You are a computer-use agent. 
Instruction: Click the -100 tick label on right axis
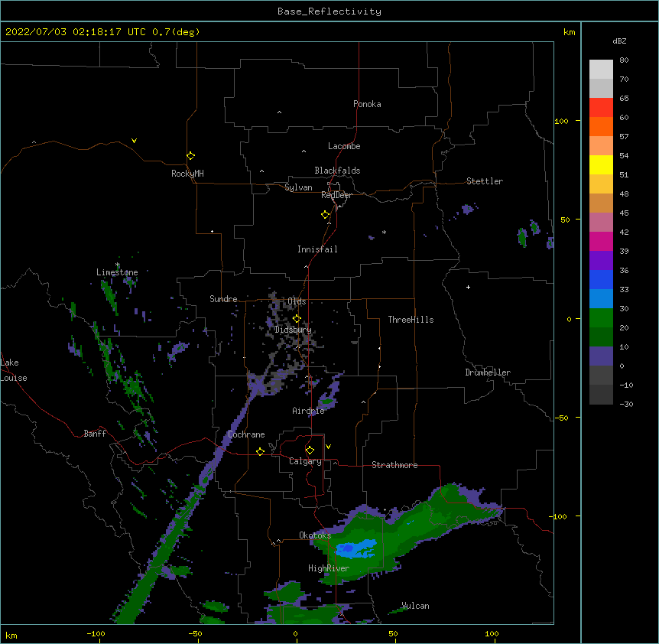pyautogui.click(x=559, y=516)
